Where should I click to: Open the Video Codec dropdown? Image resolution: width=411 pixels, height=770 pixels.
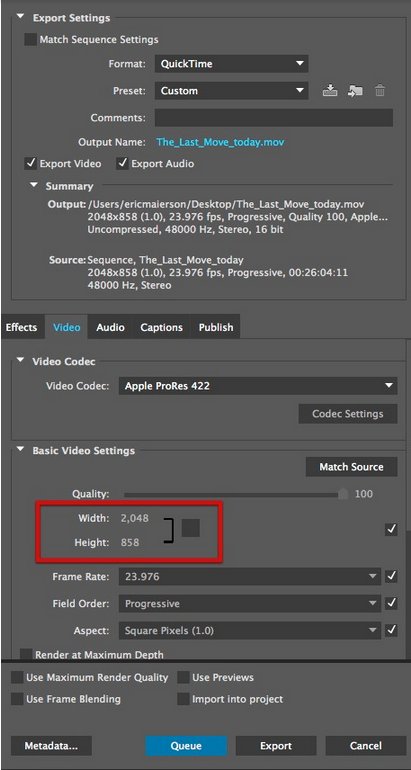coord(258,386)
